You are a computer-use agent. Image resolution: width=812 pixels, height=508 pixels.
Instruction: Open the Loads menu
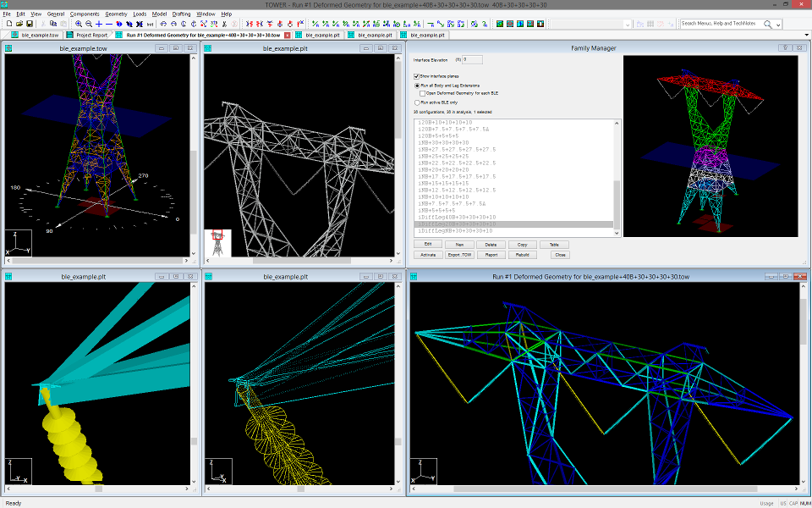point(140,14)
